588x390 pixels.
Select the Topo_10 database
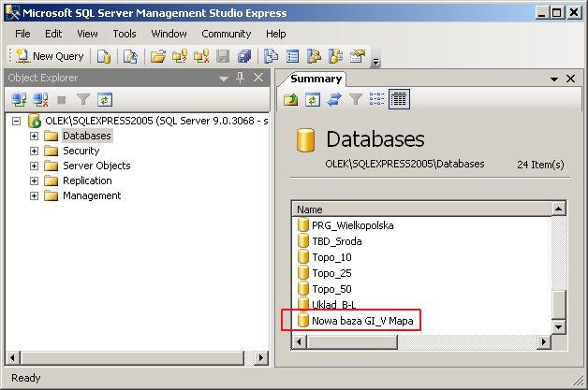pyautogui.click(x=331, y=257)
